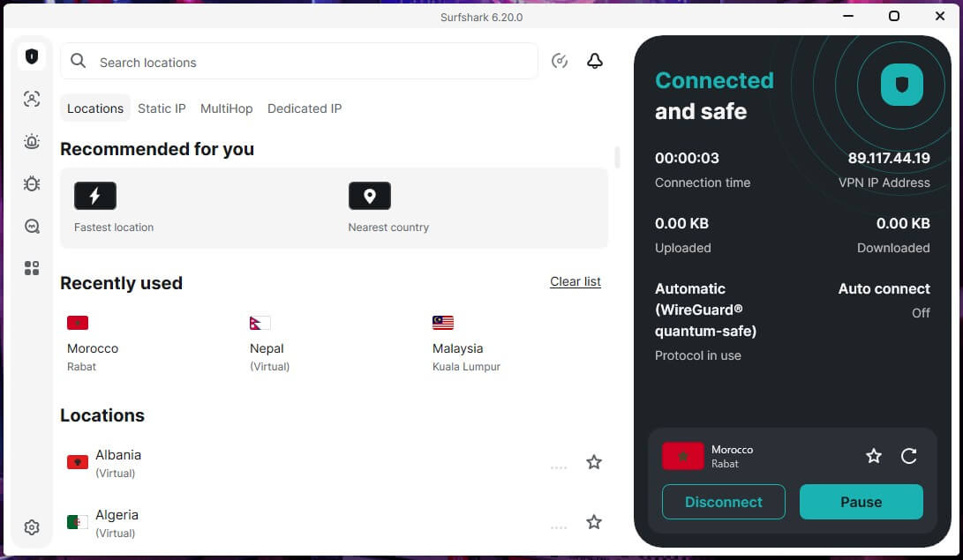Clear the recently used list
Viewport: 963px width, 560px height.
[x=576, y=281]
